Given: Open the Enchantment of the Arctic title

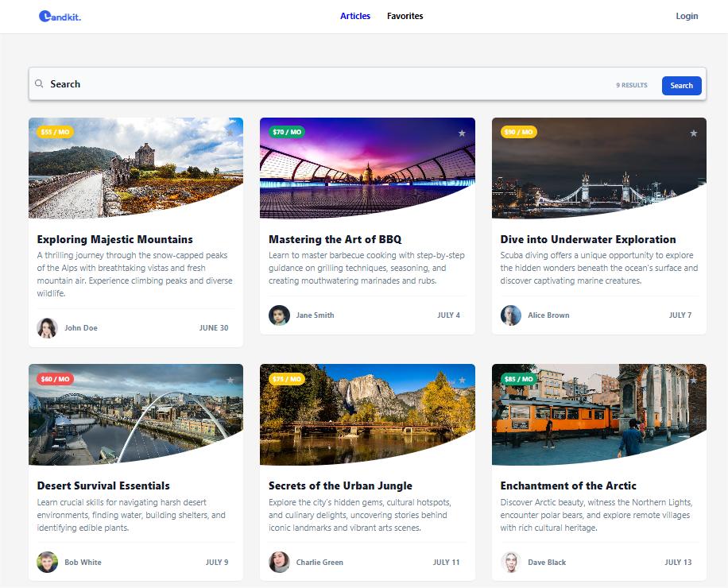Looking at the screenshot, I should (568, 486).
